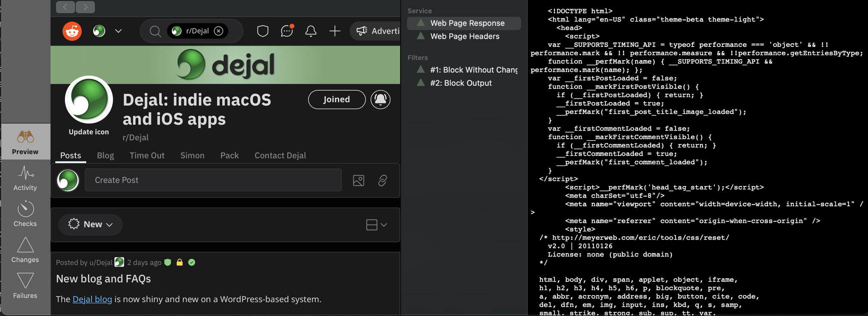Click the green moderator shield on post
Image resolution: width=868 pixels, height=316 pixels.
point(168,263)
